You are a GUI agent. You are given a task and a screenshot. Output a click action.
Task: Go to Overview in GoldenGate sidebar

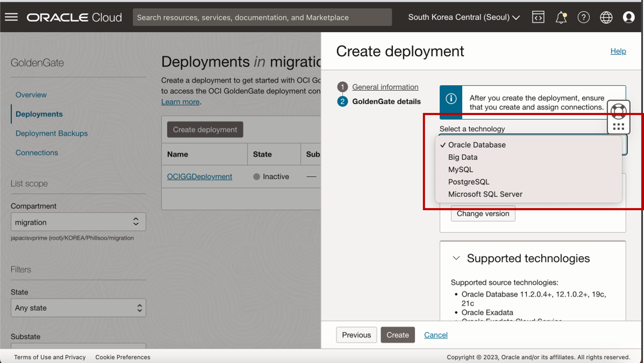[x=31, y=95]
